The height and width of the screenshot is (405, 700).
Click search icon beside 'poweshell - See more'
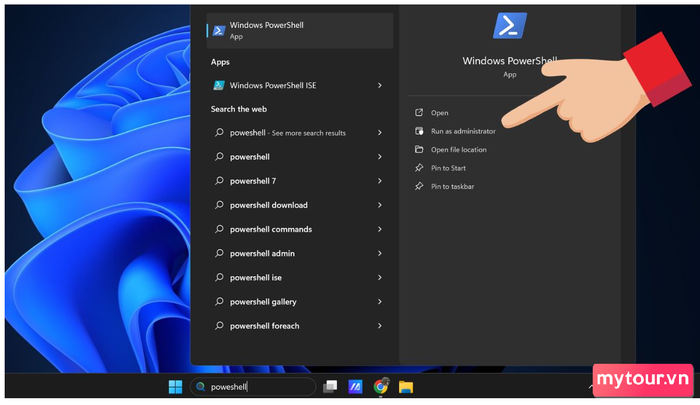(219, 132)
